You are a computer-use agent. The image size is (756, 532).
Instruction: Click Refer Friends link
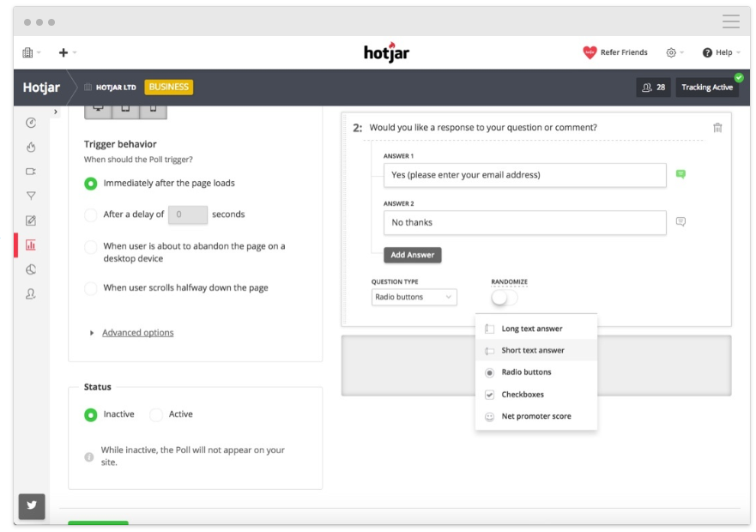click(x=624, y=52)
